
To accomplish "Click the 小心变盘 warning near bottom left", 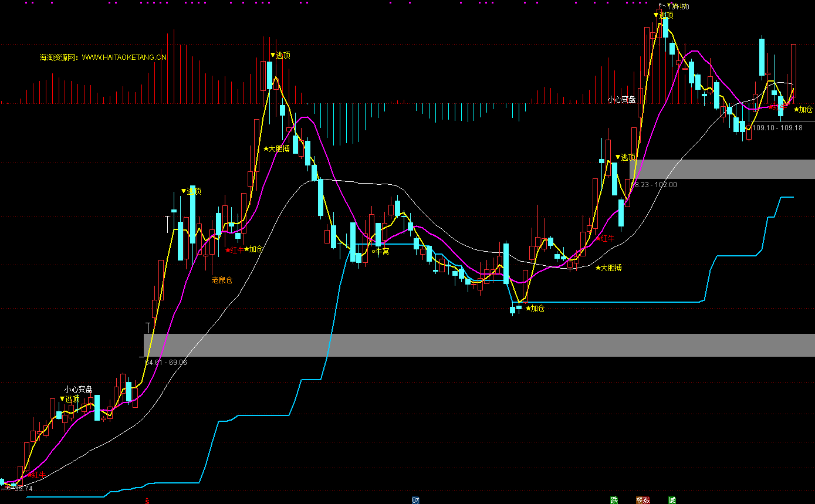I will click(x=78, y=389).
